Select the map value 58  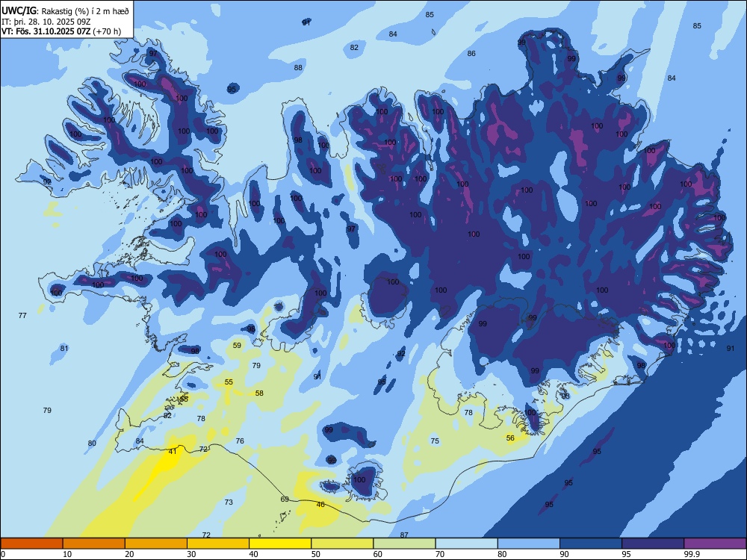coord(259,393)
